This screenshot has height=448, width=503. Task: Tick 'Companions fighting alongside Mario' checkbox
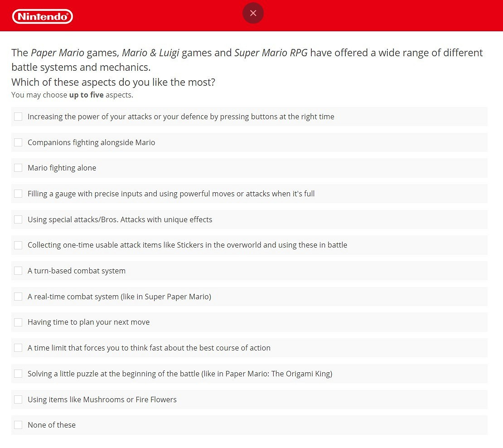click(x=18, y=142)
